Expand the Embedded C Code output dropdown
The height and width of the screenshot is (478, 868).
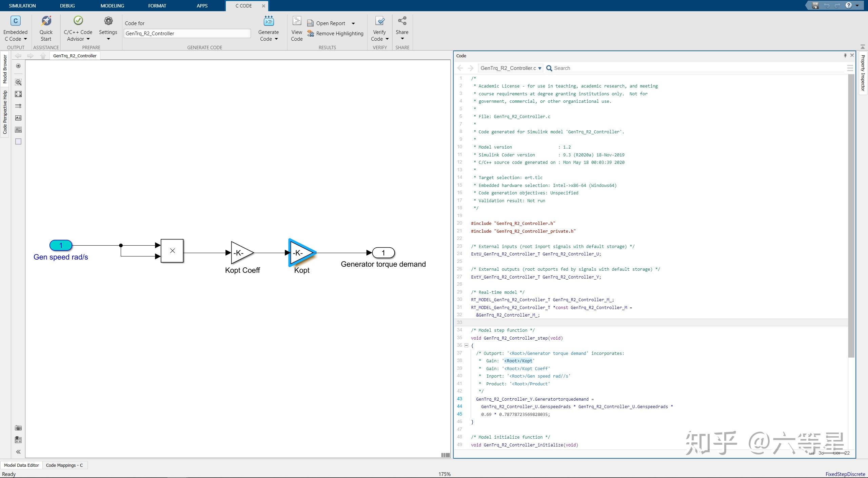point(25,39)
